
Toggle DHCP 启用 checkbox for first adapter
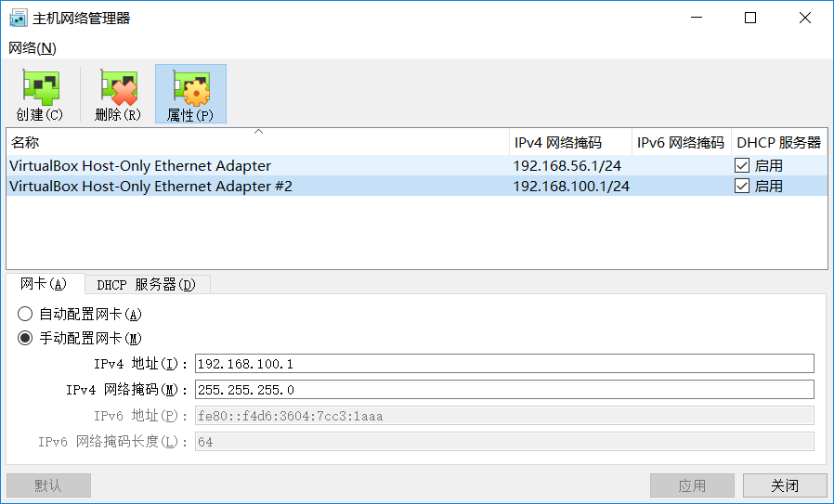[742, 166]
